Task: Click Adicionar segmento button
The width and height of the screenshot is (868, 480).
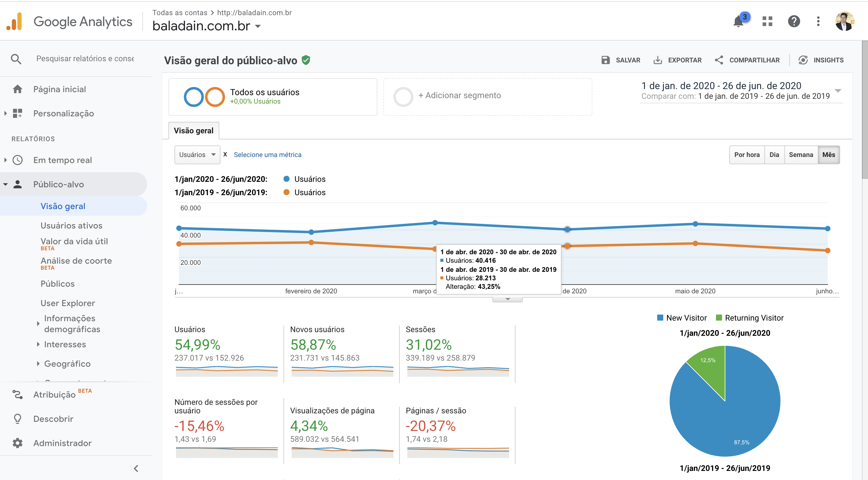Action: point(459,95)
